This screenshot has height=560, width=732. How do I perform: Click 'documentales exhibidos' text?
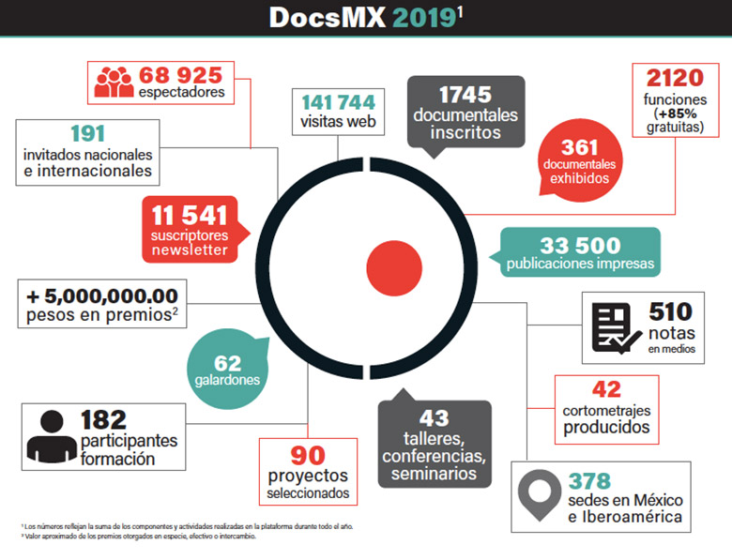(x=579, y=172)
